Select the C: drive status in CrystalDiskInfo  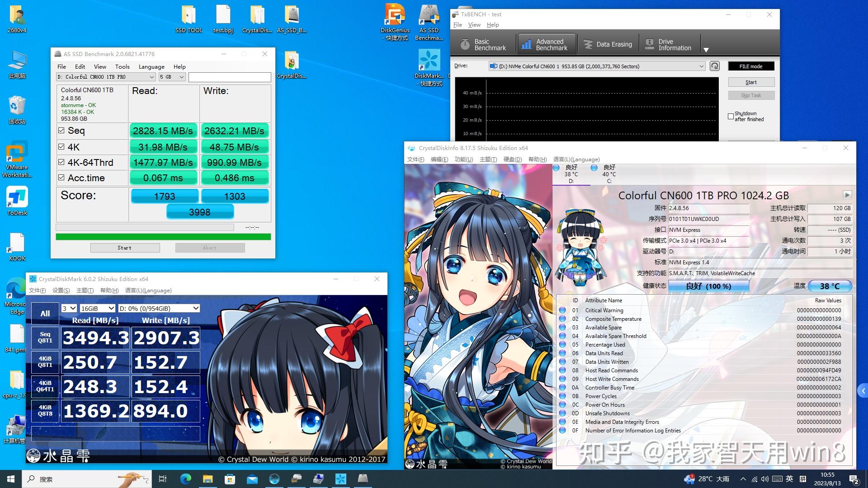tap(609, 174)
